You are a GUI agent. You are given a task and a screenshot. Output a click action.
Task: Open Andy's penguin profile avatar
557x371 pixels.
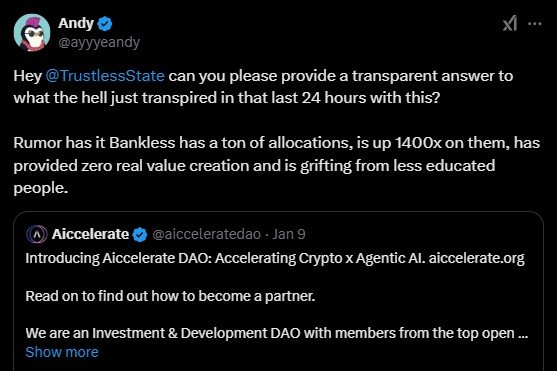point(32,33)
